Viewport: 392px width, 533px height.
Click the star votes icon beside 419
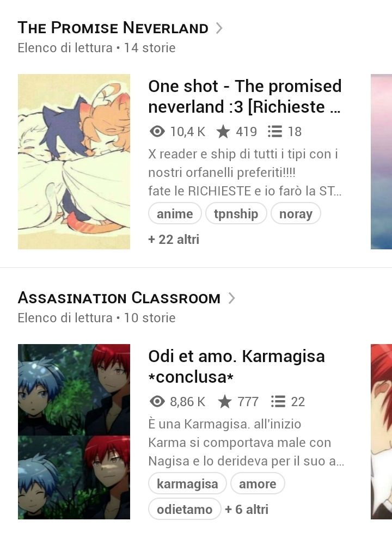(223, 132)
